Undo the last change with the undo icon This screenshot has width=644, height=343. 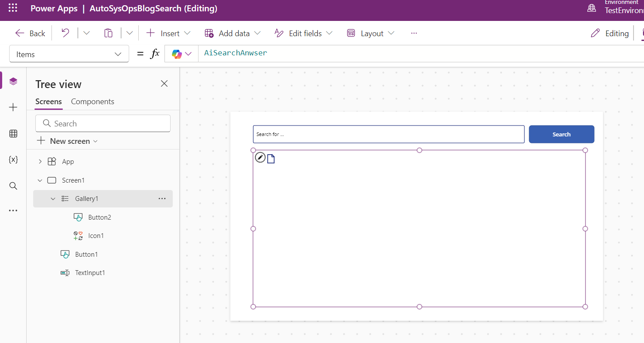[65, 33]
